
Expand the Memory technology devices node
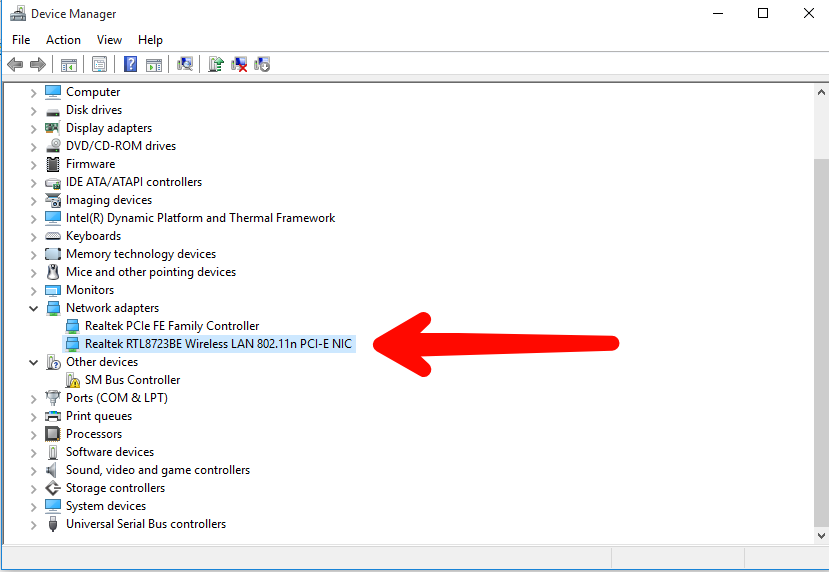coord(33,254)
